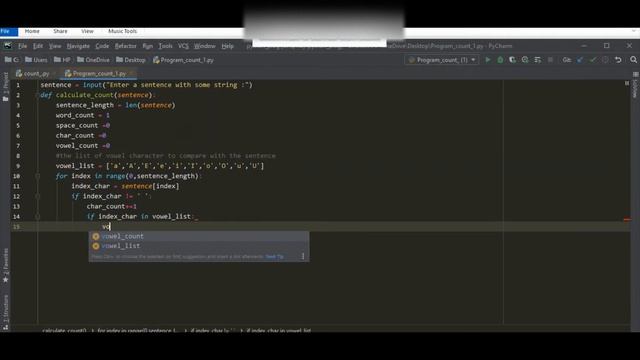Rollback changes with the undo arrow icon
640x360 pixels.
tap(618, 60)
